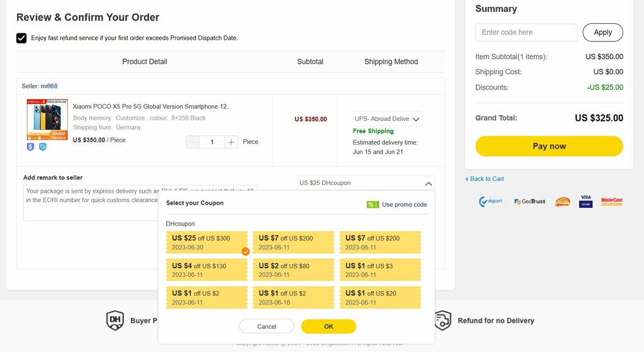Select the US $1 off US $20 coupon

pyautogui.click(x=380, y=297)
